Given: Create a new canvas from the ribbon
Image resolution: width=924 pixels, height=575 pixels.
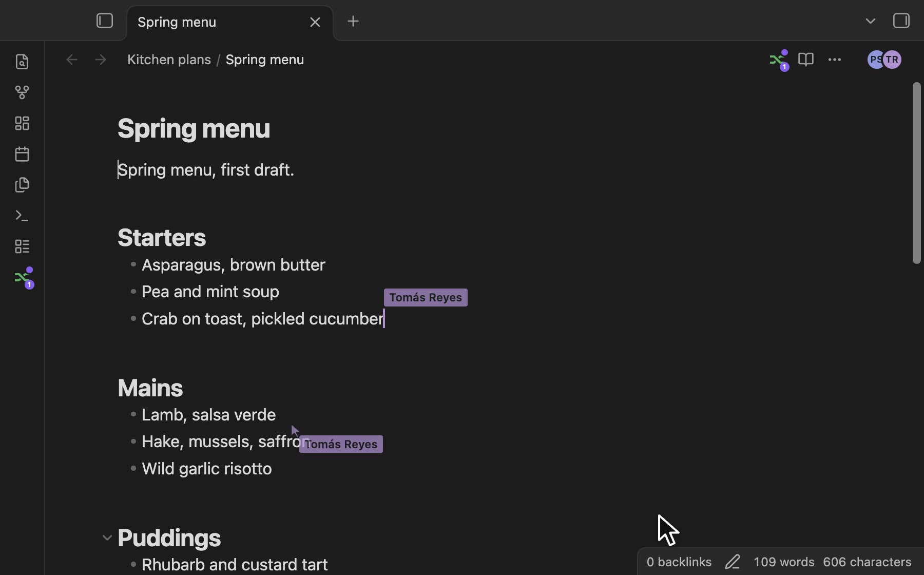Looking at the screenshot, I should [22, 123].
